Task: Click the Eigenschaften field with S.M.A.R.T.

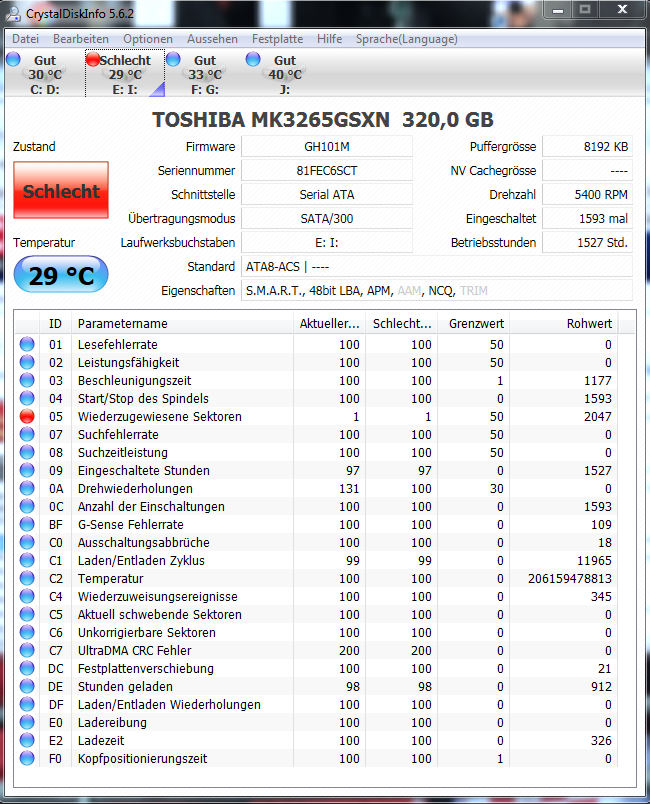Action: (437, 291)
